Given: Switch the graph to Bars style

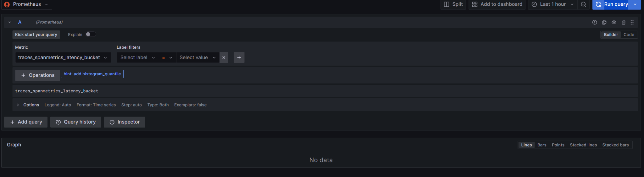Looking at the screenshot, I should coord(541,145).
